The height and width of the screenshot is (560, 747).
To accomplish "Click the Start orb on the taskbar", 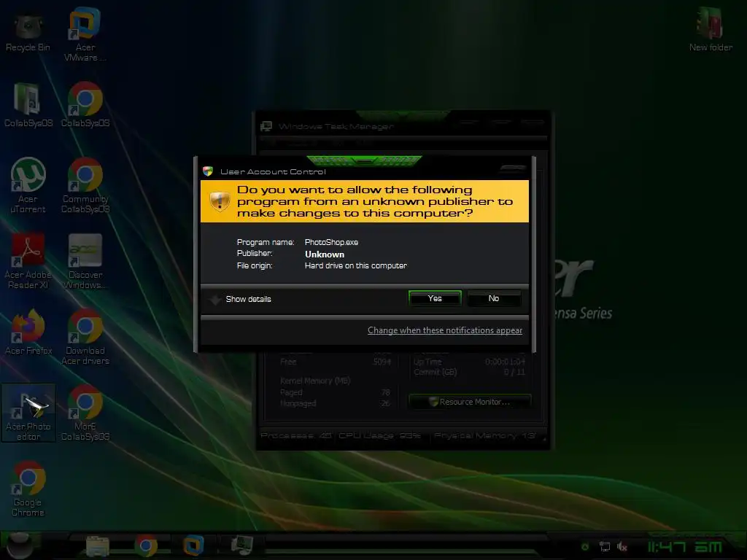I will tap(19, 545).
